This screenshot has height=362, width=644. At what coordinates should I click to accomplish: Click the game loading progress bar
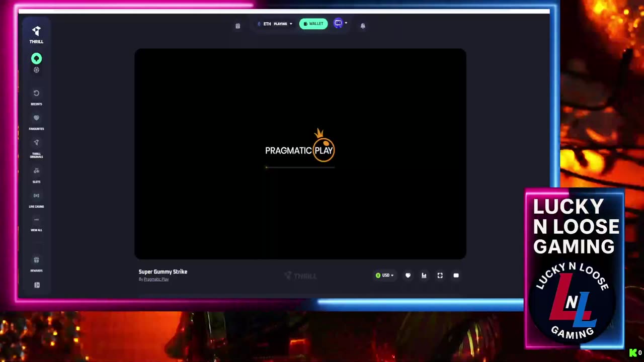300,167
